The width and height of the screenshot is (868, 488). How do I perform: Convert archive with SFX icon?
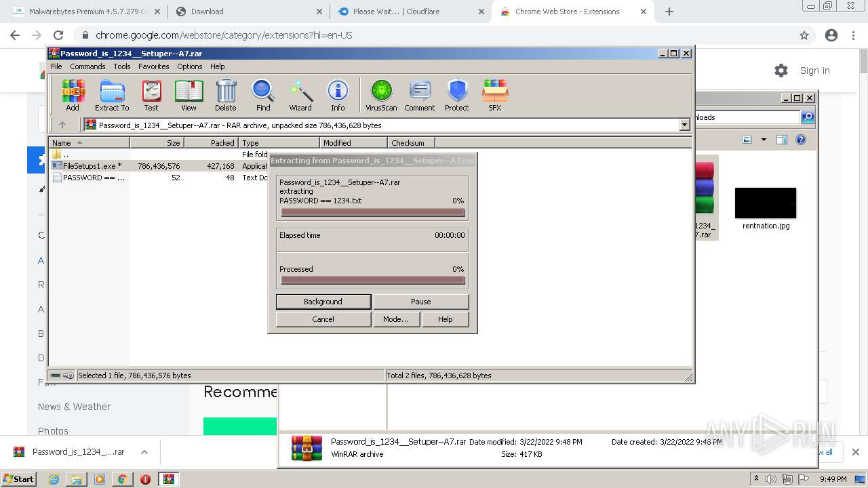tap(495, 95)
